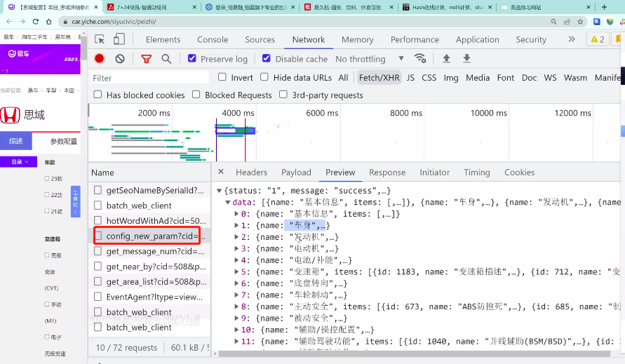This screenshot has height=364, width=625.
Task: Check 3rd-party requests option
Action: (283, 95)
